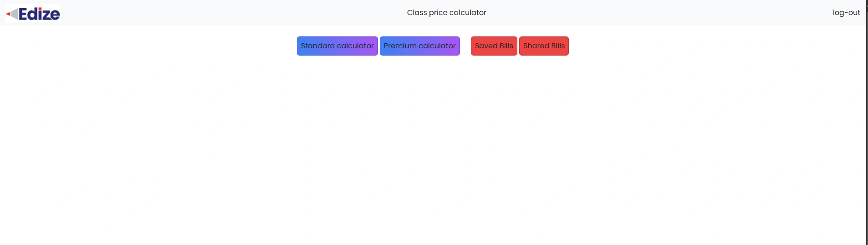This screenshot has height=245, width=868.
Task: Click the vertical bar at the right window edge
Action: 867,122
